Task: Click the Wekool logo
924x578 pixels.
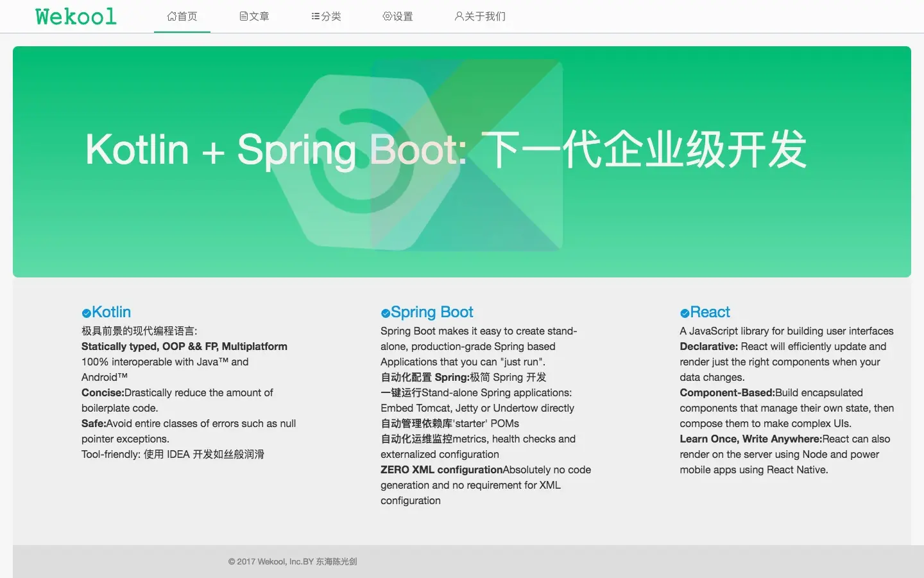Action: pyautogui.click(x=76, y=17)
